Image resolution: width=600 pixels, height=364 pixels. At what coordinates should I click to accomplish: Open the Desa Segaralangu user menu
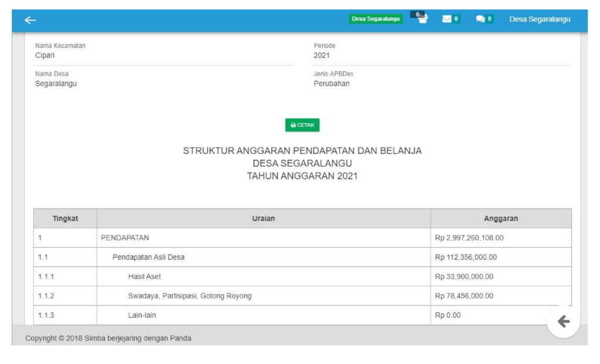point(539,19)
